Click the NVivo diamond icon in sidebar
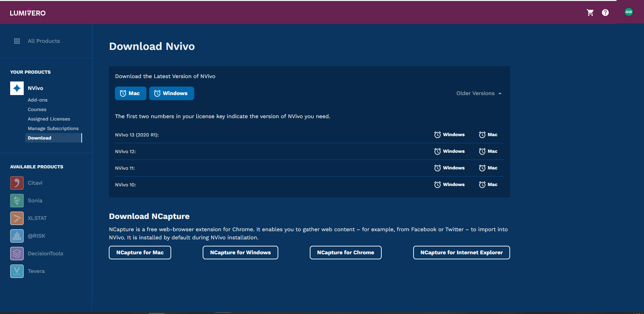644x314 pixels. click(17, 88)
